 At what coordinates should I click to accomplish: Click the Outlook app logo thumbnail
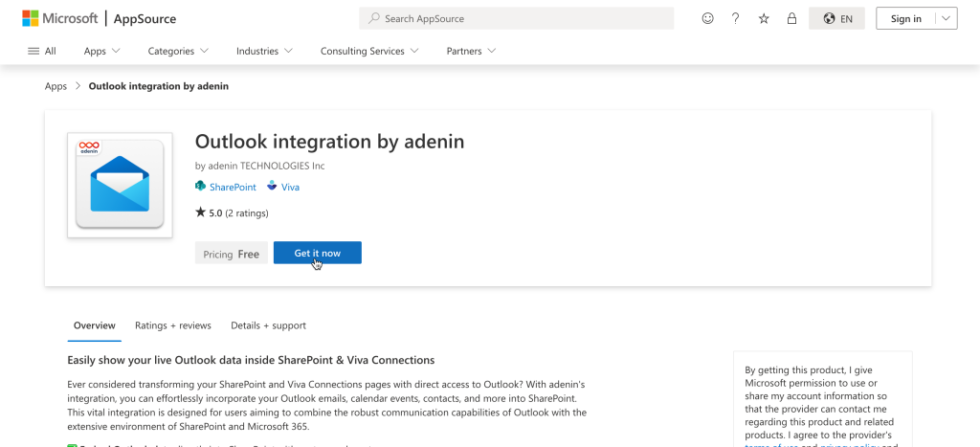pos(120,185)
